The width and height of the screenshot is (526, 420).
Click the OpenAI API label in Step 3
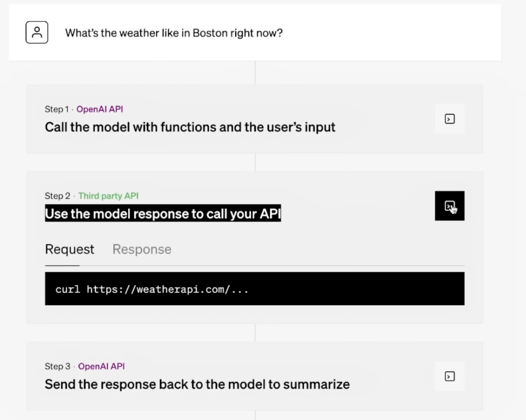click(x=101, y=366)
